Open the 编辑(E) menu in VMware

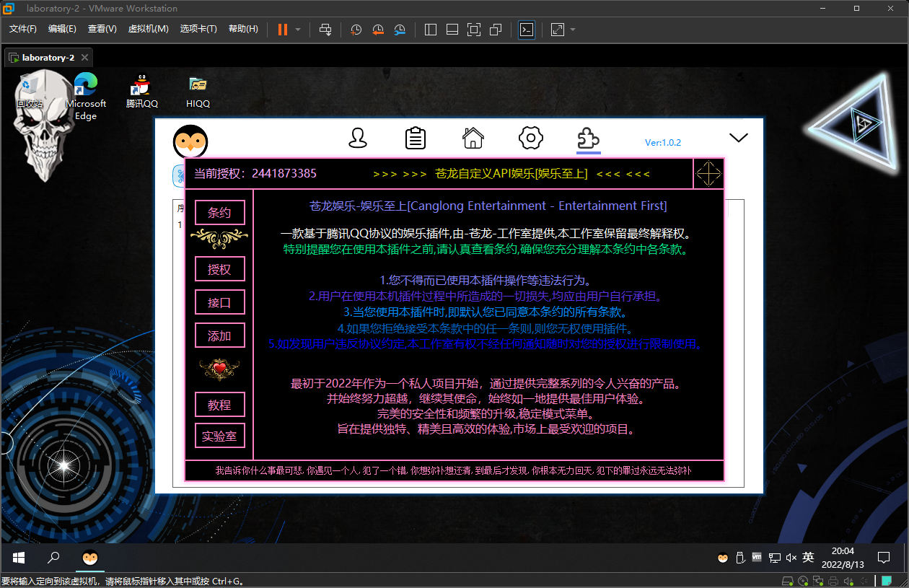click(62, 29)
